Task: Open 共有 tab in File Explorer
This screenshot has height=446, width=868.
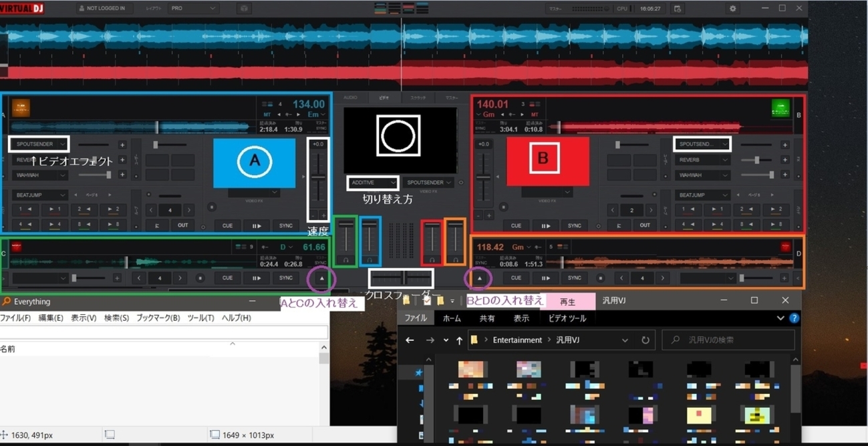Action: pyautogui.click(x=487, y=319)
